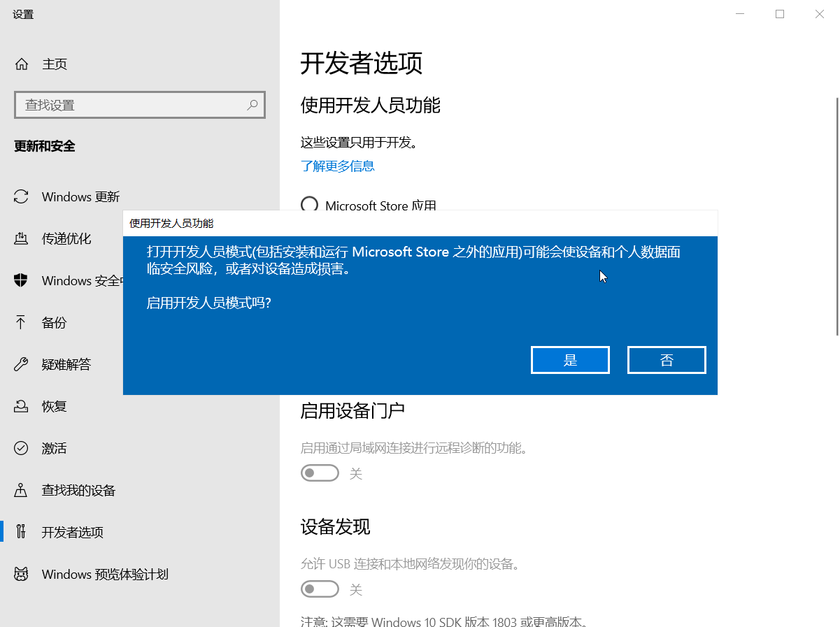Click the 恢复 icon
The height and width of the screenshot is (627, 840).
22,406
